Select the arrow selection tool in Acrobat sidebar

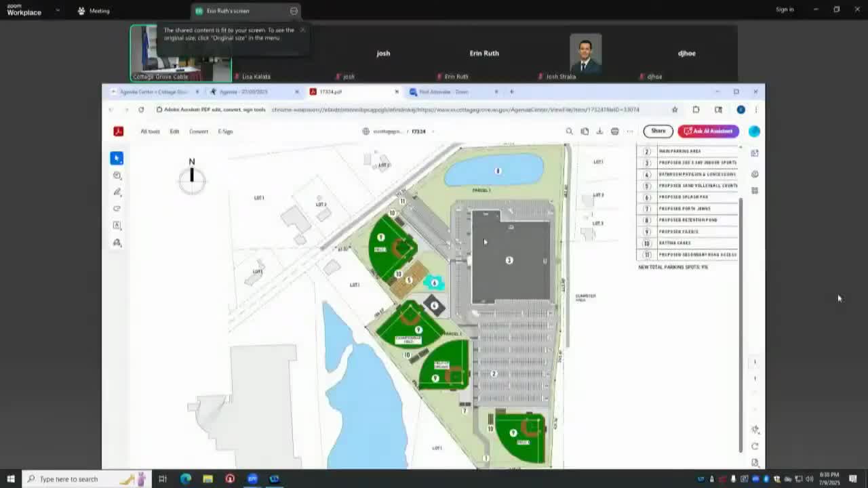117,158
